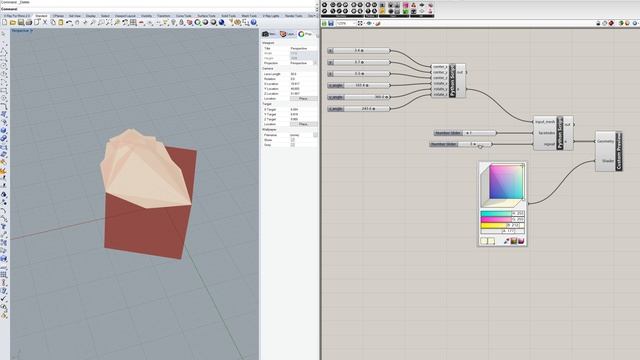Click the target Location Place button

pos(304,124)
